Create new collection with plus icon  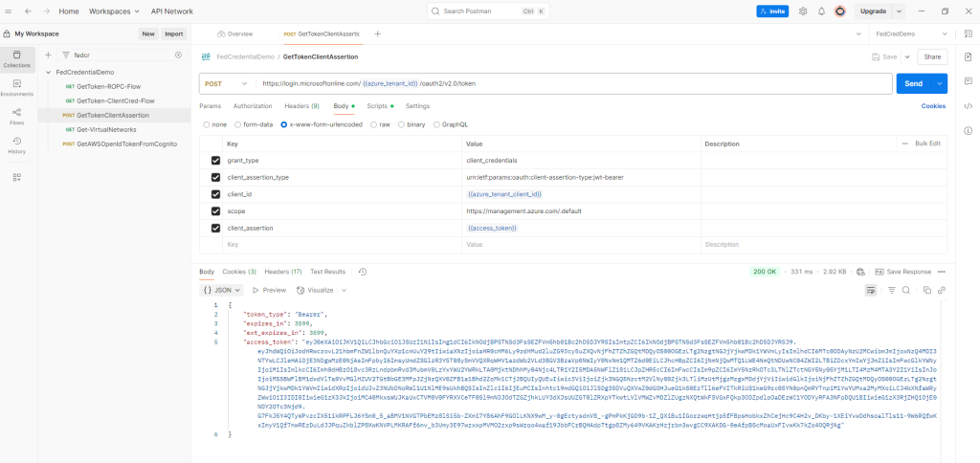pos(50,55)
